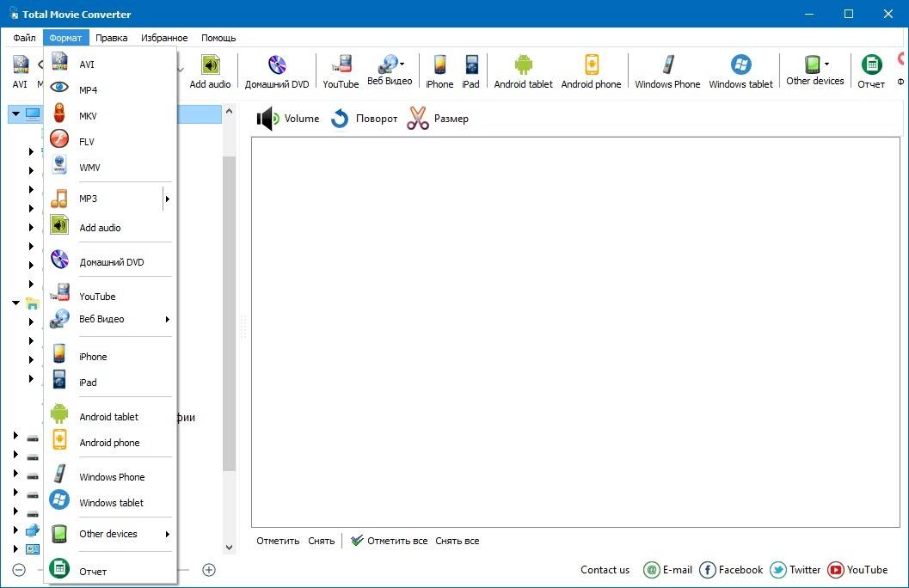
Task: Click Отчет at the bottom of the menu
Action: tap(110, 571)
